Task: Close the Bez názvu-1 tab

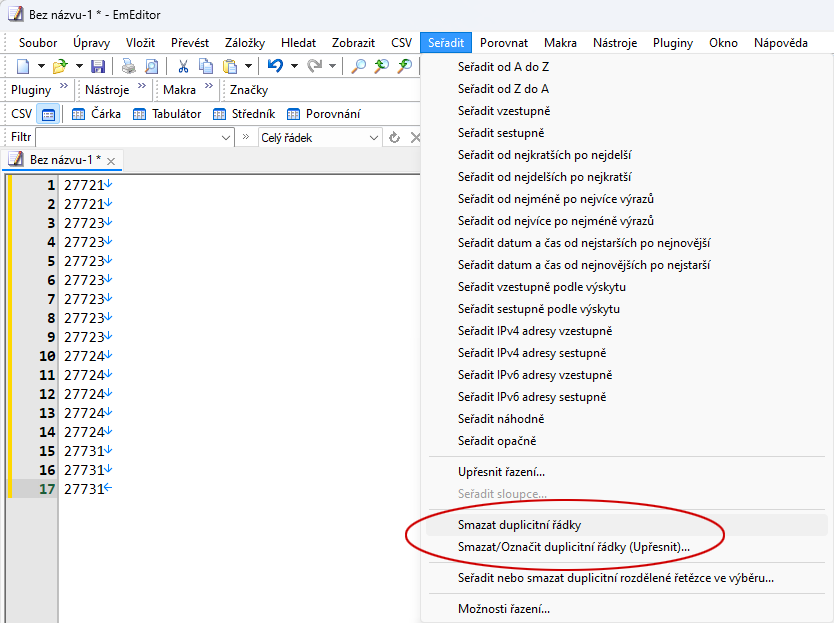Action: tap(111, 161)
